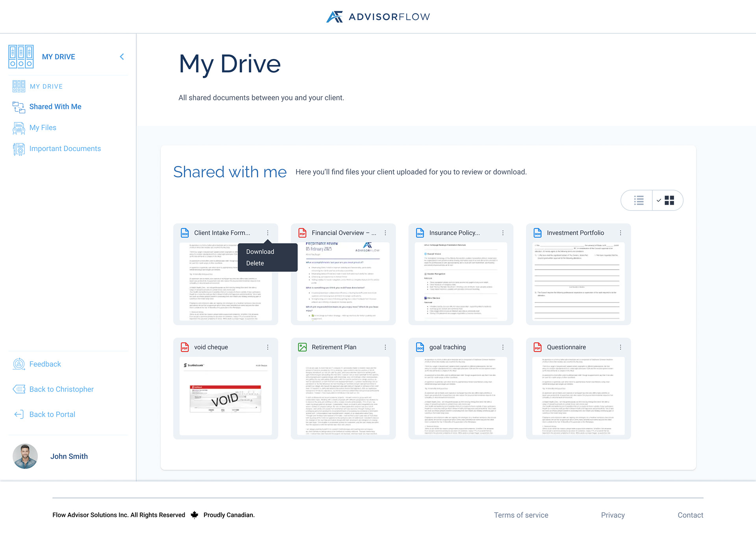
Task: Click the Terms of service link
Action: (x=521, y=515)
